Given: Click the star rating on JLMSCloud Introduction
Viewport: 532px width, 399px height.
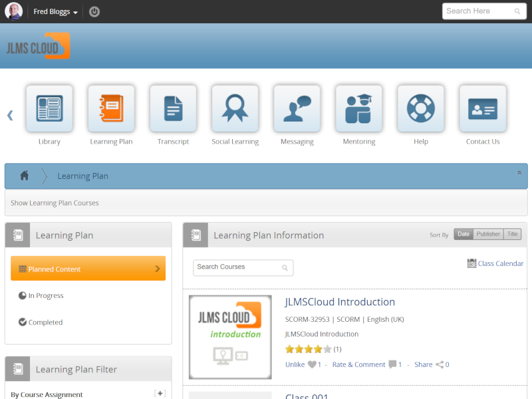Looking at the screenshot, I should (308, 349).
